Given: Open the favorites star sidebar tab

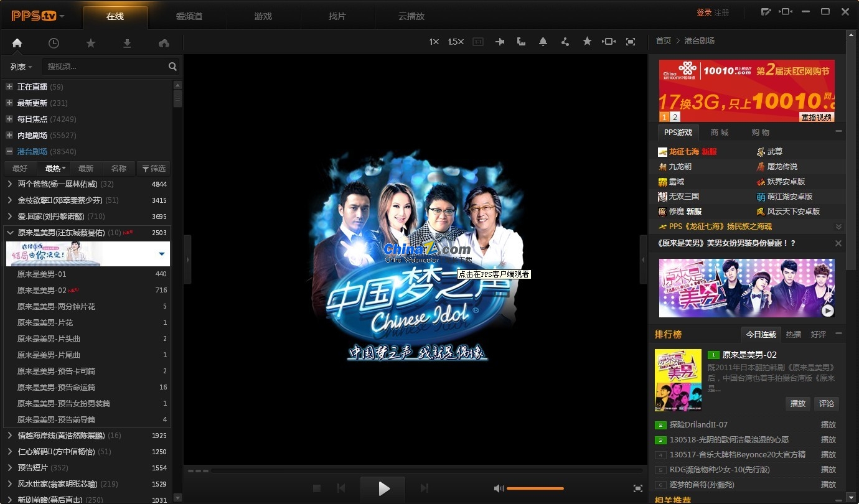Looking at the screenshot, I should (x=91, y=43).
